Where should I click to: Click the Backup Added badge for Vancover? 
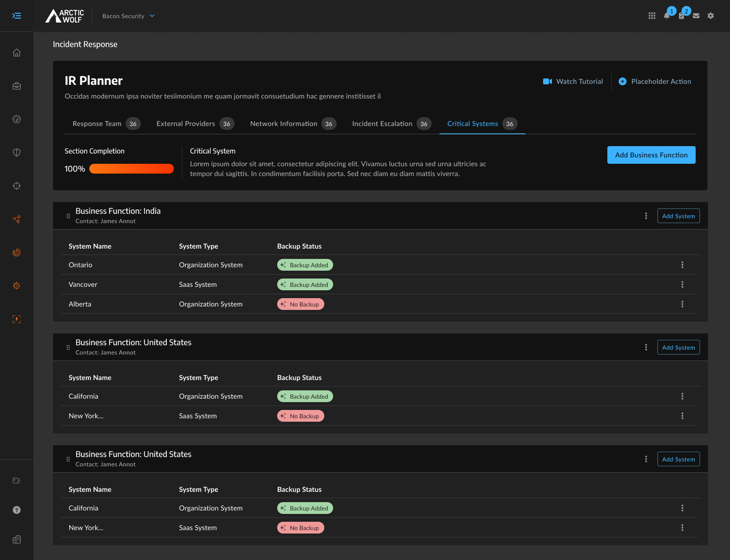coord(305,284)
